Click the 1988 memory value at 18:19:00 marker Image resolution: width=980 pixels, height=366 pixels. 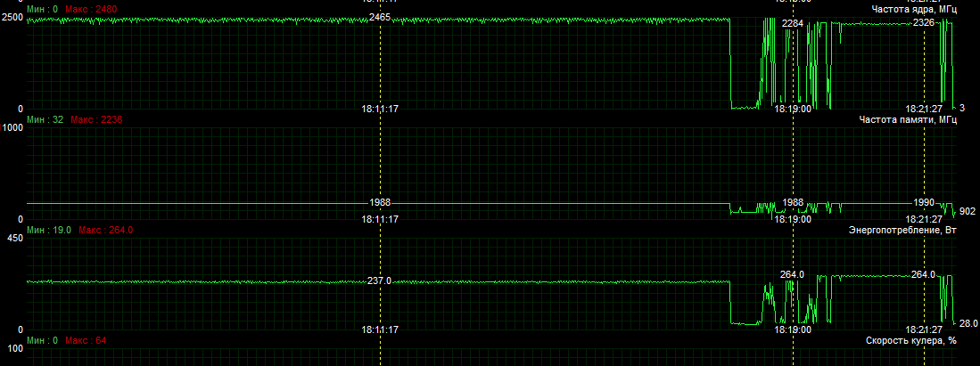793,203
